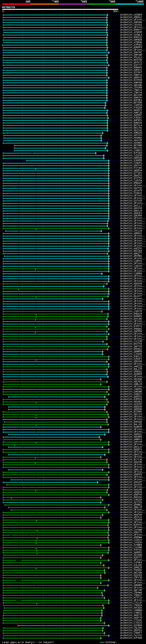Screen dimensions: 146x644
Task: Follow the UniRef100_Q947H2 link
Action: tap(131, 53)
